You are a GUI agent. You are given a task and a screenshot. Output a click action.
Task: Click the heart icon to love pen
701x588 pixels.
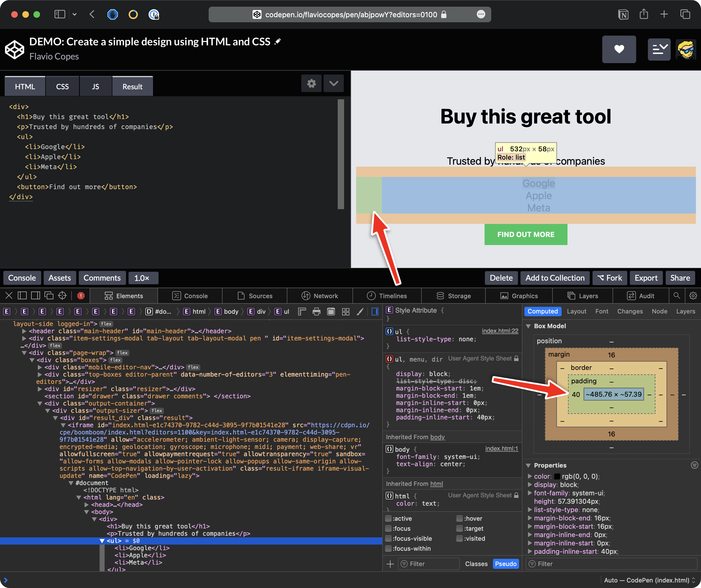tap(619, 50)
